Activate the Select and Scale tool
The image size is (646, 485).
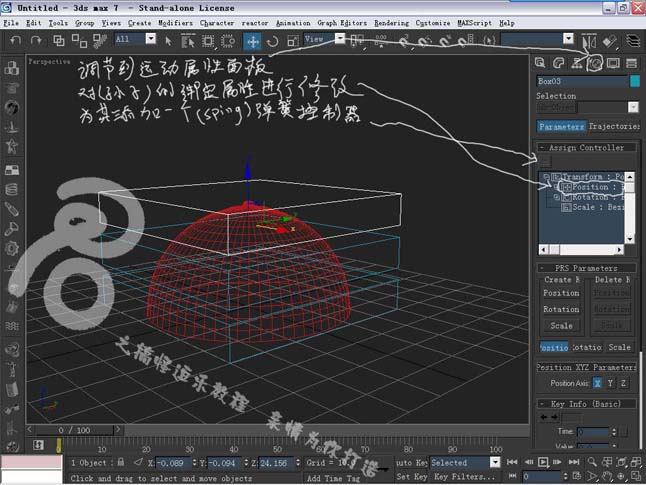pos(293,41)
